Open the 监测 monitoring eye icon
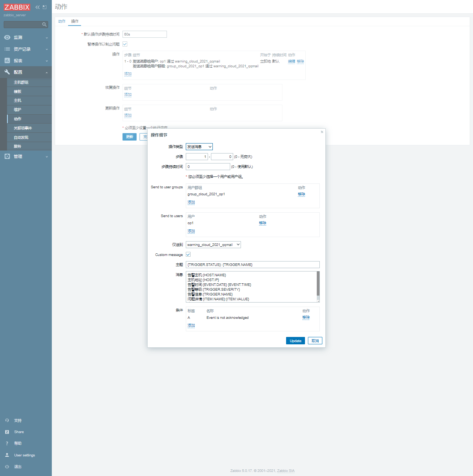The width and height of the screenshot is (473, 476). [7, 37]
